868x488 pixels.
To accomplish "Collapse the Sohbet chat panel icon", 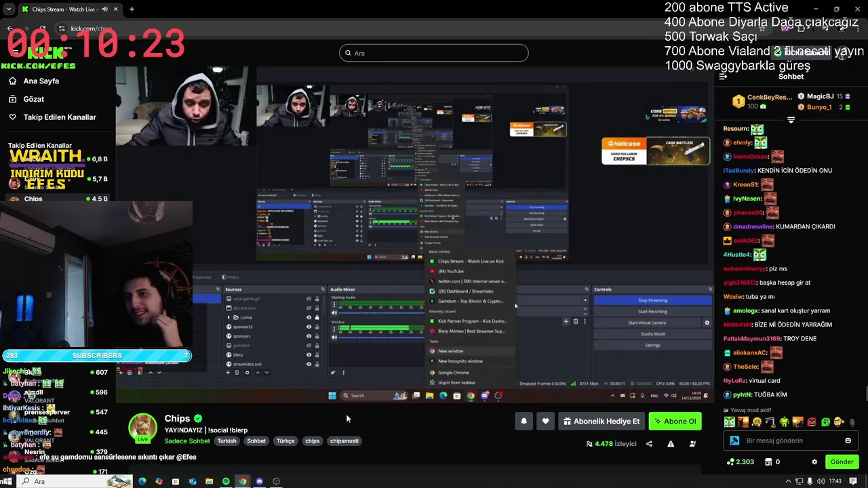I will pos(723,77).
